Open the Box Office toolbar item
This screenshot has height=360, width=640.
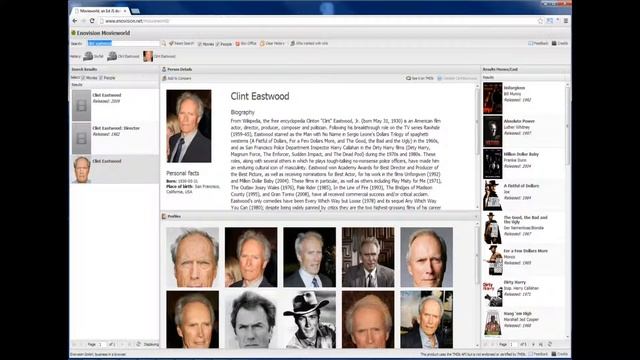point(246,43)
